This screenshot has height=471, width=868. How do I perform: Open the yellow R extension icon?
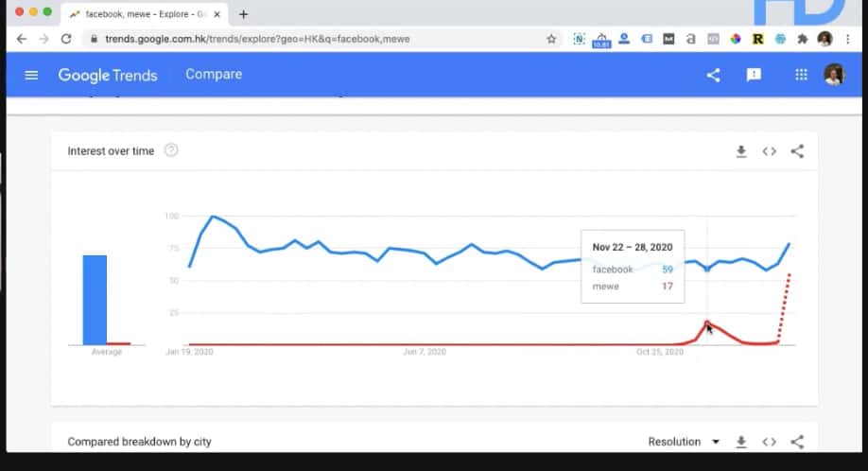point(757,39)
